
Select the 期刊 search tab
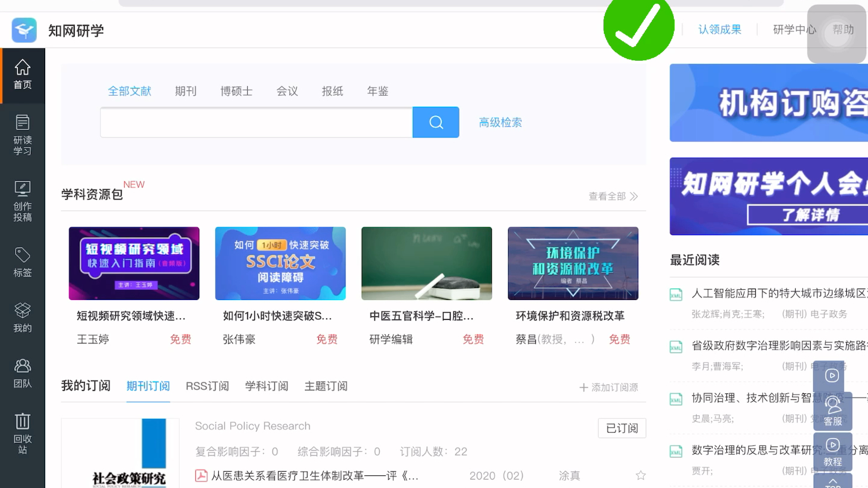click(186, 91)
